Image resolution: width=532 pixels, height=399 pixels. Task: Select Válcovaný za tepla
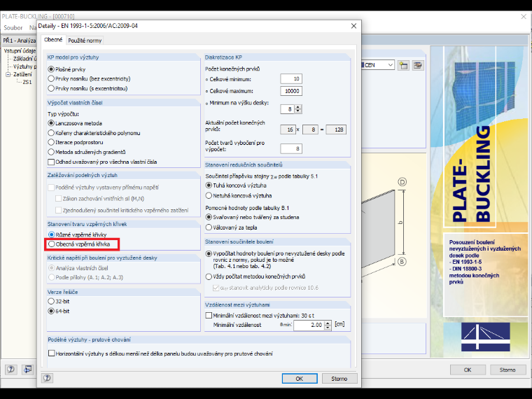(209, 227)
